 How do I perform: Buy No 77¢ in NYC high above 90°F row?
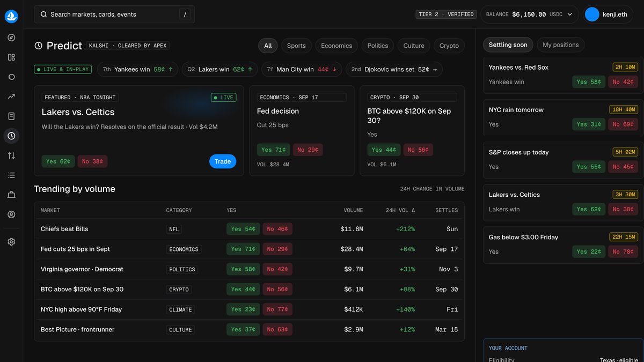[x=277, y=309]
